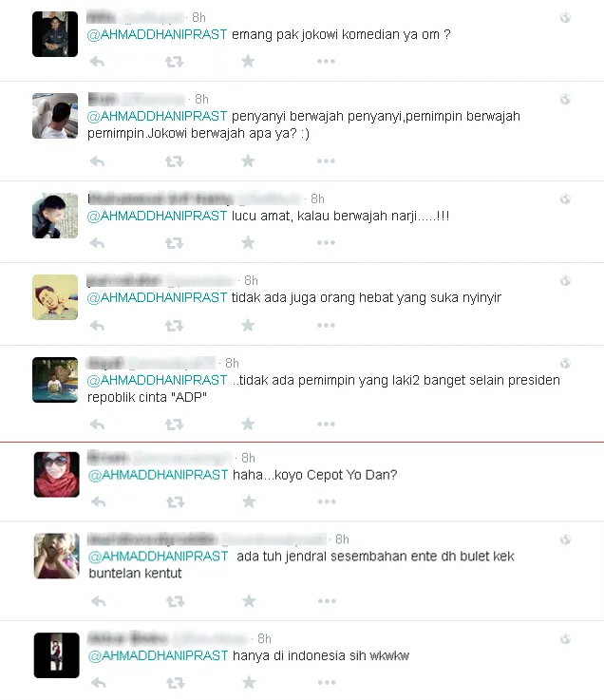Reply to the 'jokowi komedian' tweet
604x700 pixels.
[97, 62]
